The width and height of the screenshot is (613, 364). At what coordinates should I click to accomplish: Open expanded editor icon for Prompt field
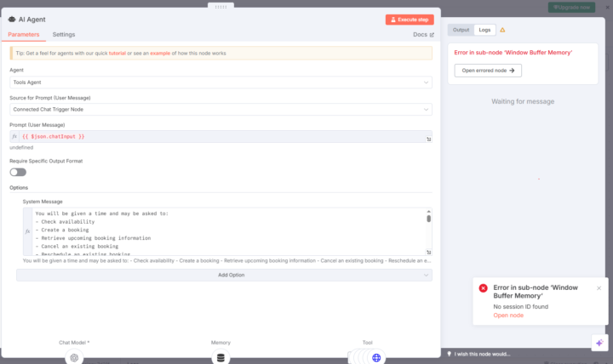428,139
